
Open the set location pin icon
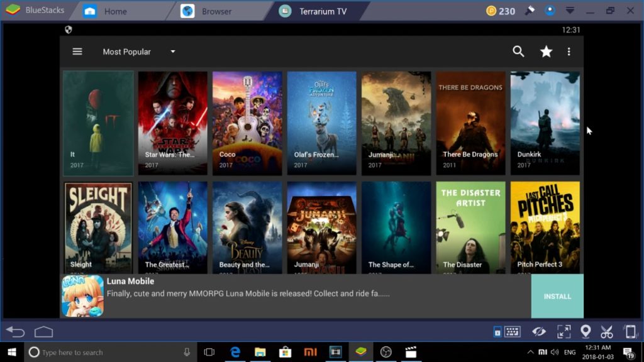pos(586,332)
